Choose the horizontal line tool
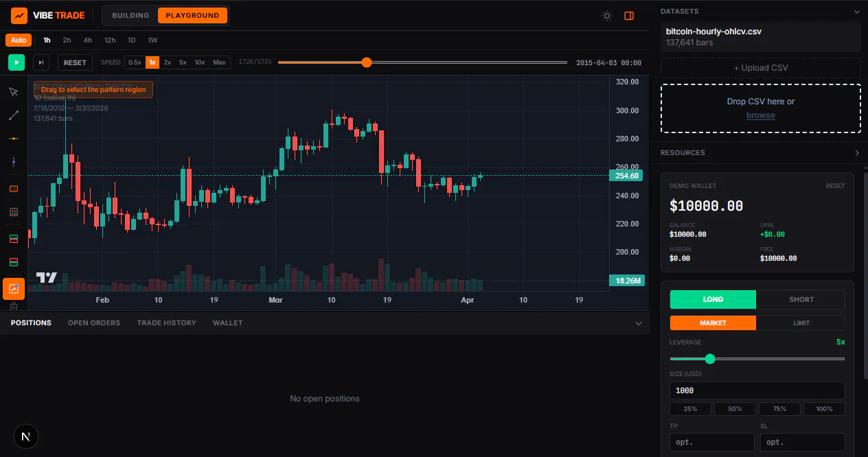868x457 pixels. 13,139
